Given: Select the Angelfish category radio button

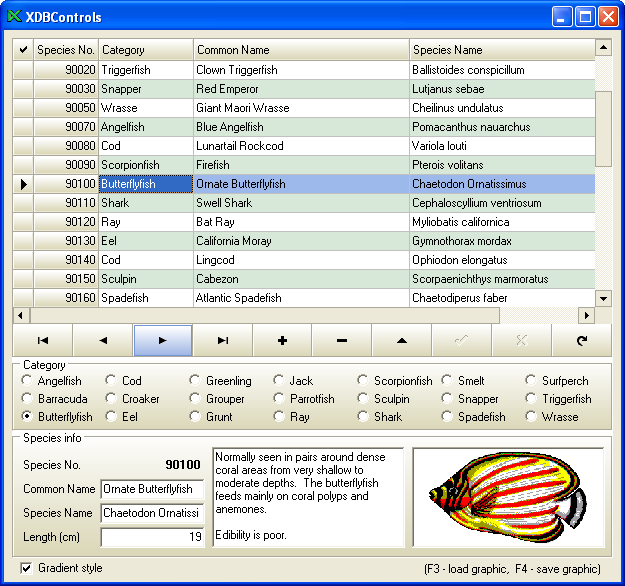Looking at the screenshot, I should pos(27,381).
